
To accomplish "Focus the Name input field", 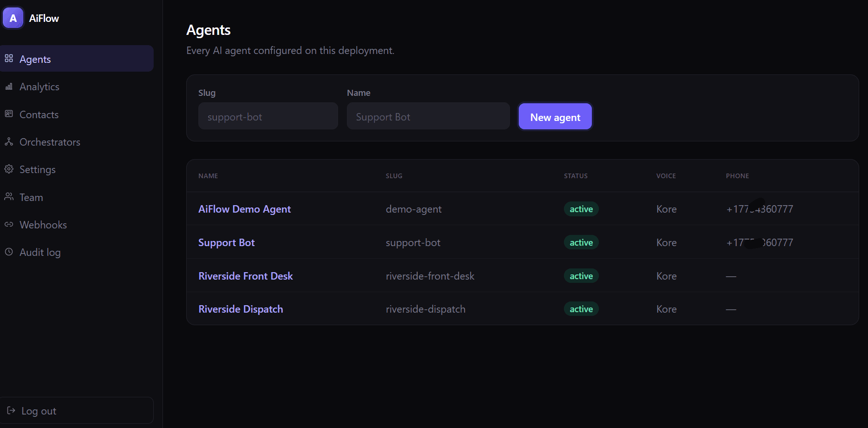I will tap(428, 116).
